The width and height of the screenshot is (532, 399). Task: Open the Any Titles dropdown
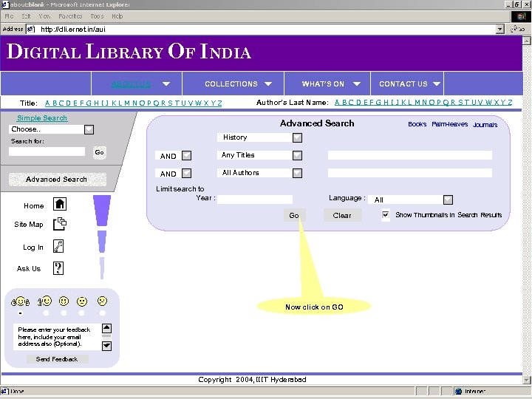pyautogui.click(x=297, y=155)
